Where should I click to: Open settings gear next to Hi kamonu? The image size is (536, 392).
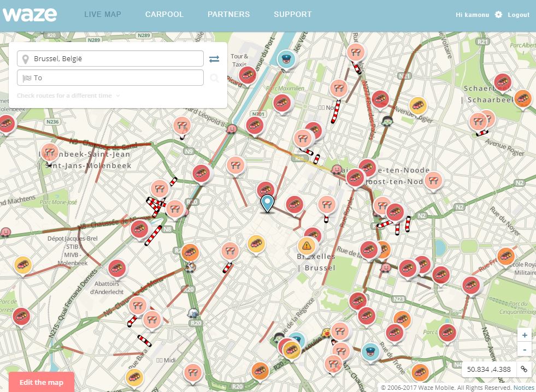(498, 15)
